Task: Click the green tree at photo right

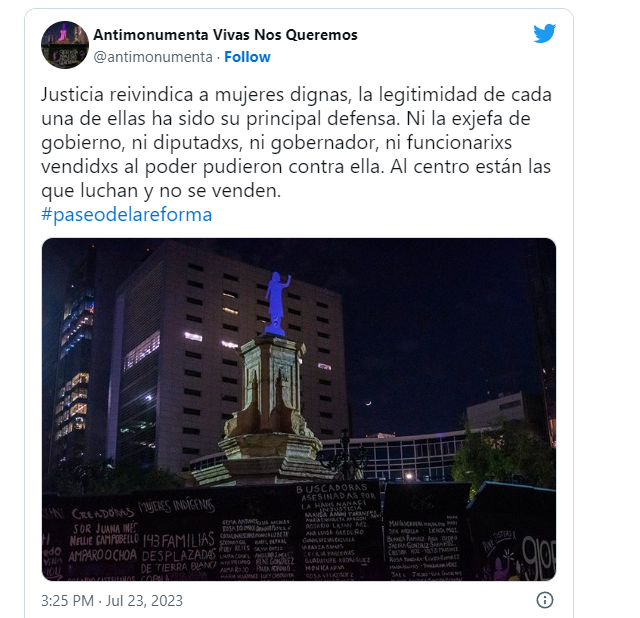Action: tap(502, 453)
